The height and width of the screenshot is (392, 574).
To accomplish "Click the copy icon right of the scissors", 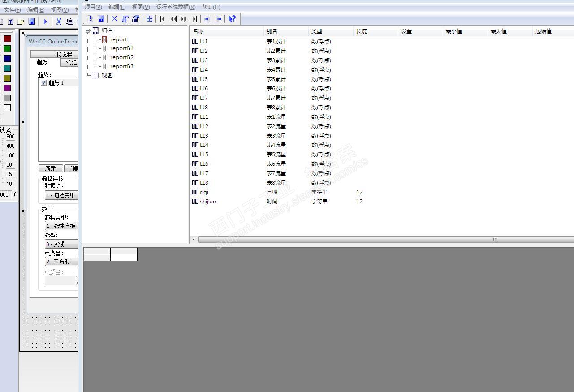I will (69, 22).
